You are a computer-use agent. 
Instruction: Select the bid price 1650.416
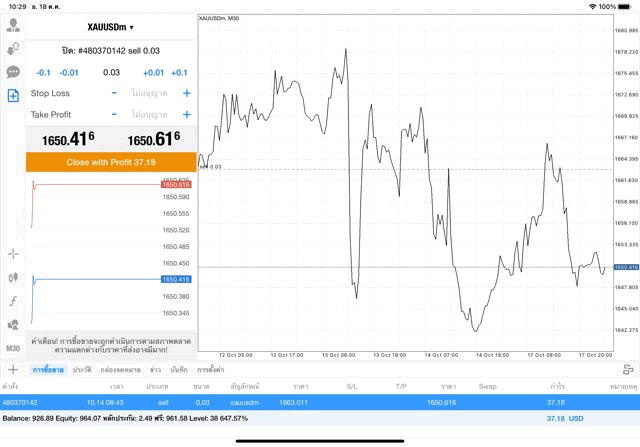(68, 139)
